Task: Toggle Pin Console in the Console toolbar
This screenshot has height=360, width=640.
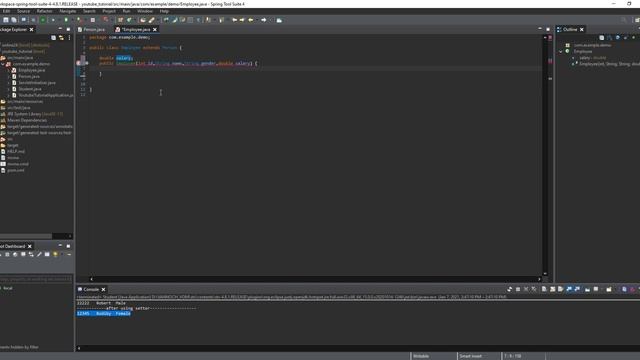Action: click(588, 289)
